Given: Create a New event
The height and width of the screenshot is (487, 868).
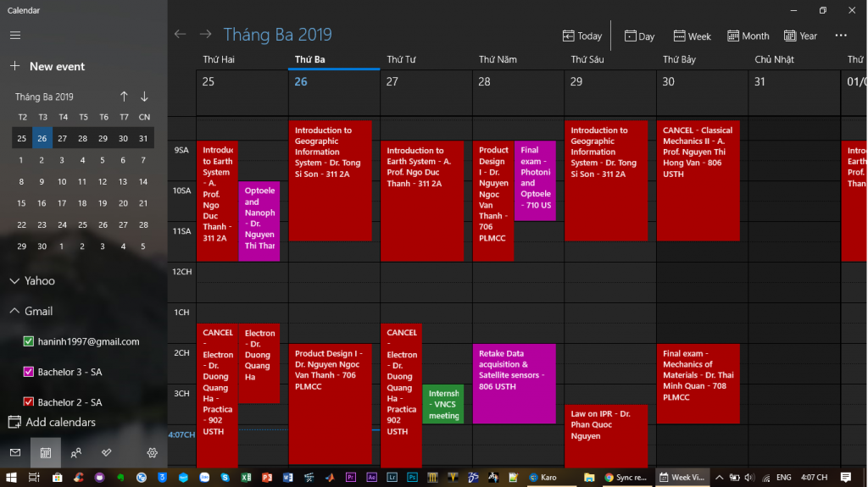Looking at the screenshot, I should point(47,66).
